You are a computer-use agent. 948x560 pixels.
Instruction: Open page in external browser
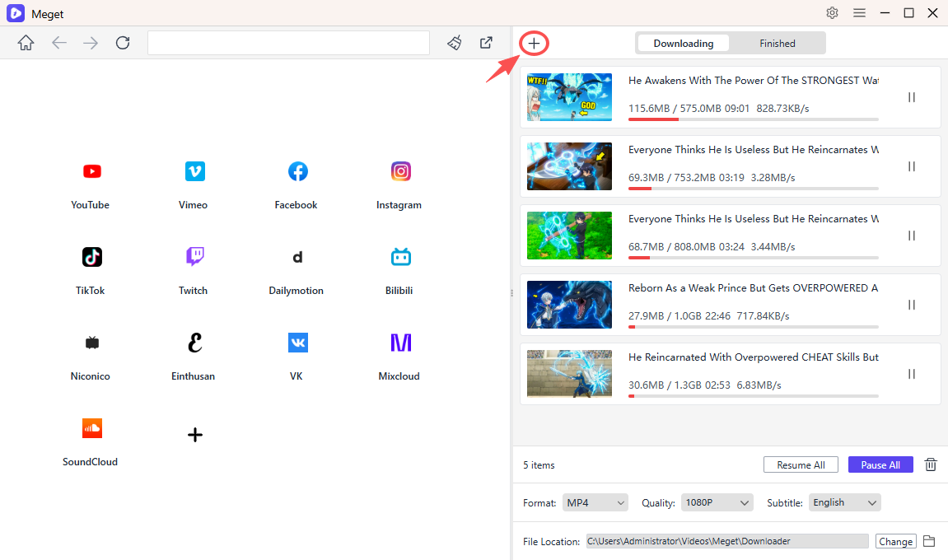coord(486,43)
